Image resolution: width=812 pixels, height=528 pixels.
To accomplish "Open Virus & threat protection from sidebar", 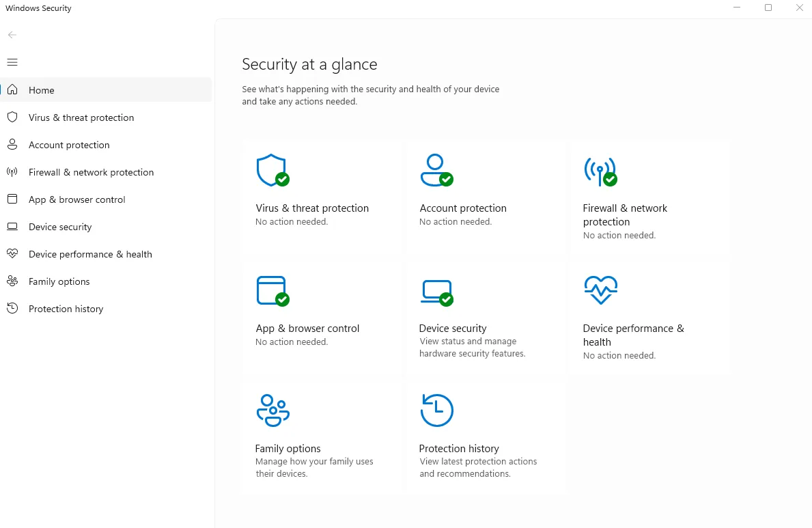I will click(106, 117).
